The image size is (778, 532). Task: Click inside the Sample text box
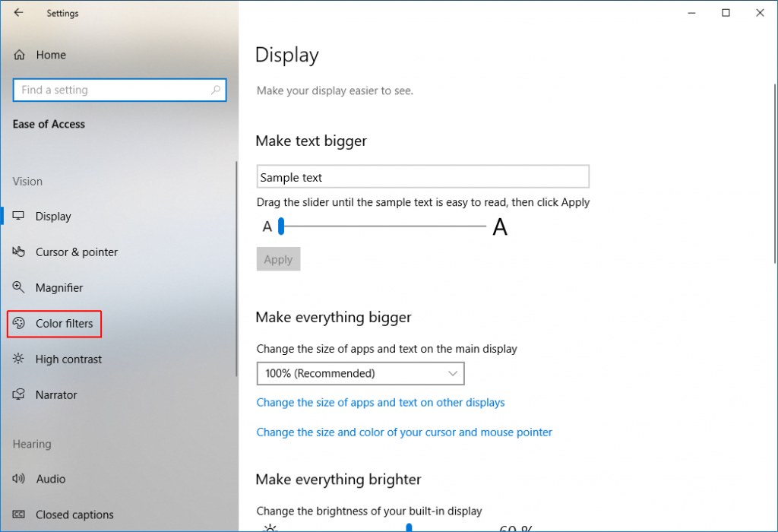[422, 176]
